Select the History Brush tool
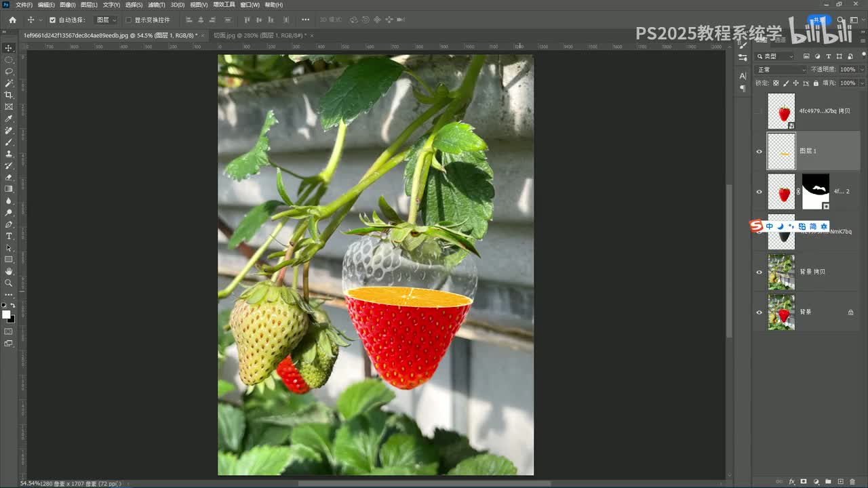This screenshot has width=868, height=488. click(9, 165)
